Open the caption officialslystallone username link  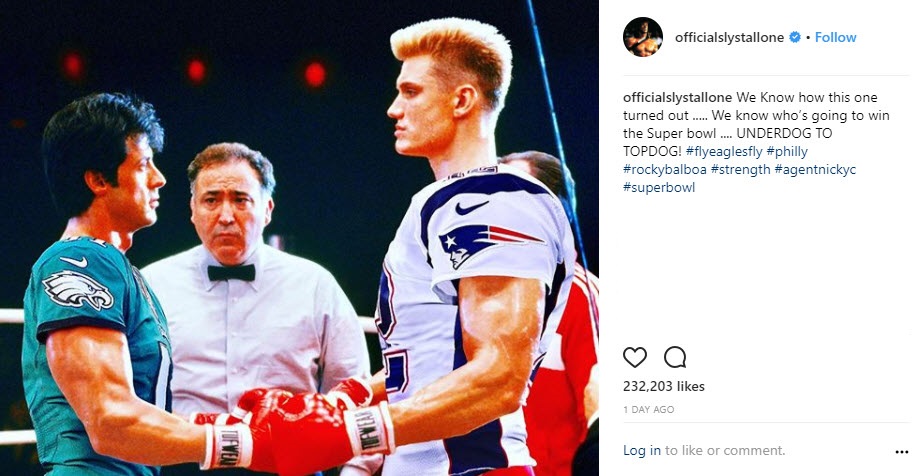point(677,97)
